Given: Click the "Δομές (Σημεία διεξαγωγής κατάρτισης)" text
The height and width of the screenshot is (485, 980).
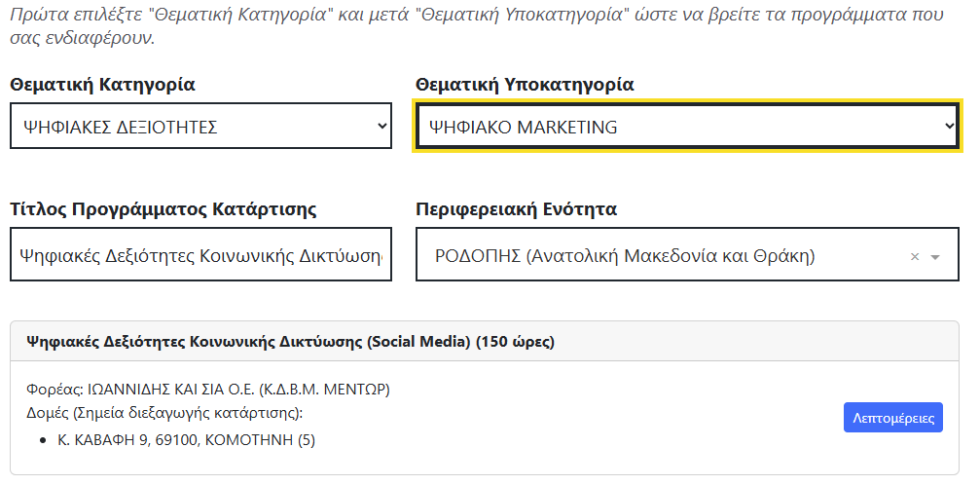Looking at the screenshot, I should 164,414.
